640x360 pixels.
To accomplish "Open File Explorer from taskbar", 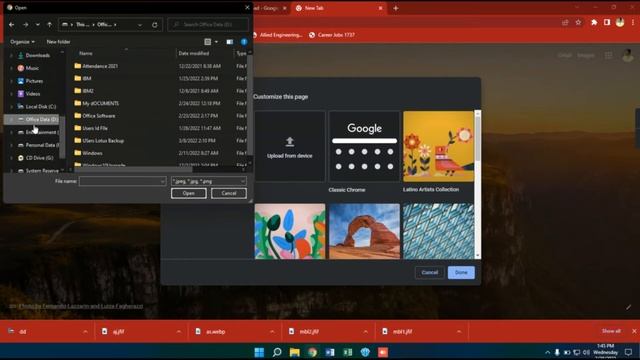I will tap(295, 352).
